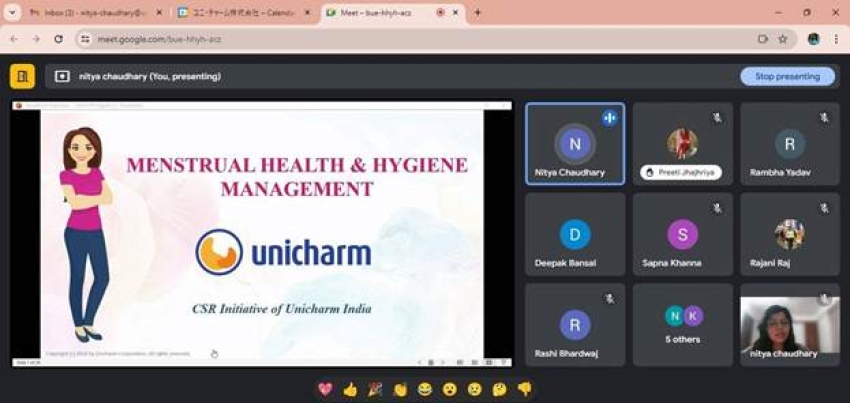Select the nitya chaudhary video tile
The height and width of the screenshot is (403, 850).
pos(790,324)
